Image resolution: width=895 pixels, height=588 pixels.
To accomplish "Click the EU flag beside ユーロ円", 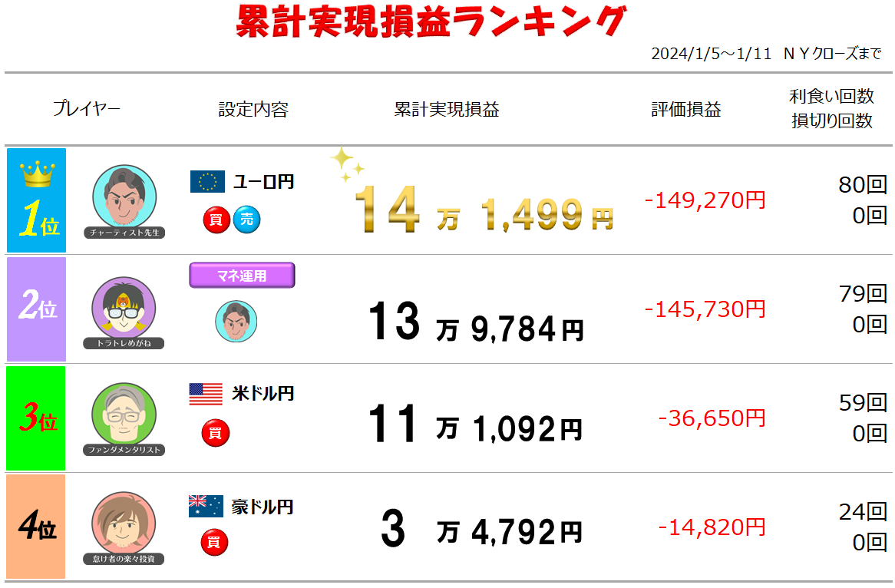I will coord(207,181).
